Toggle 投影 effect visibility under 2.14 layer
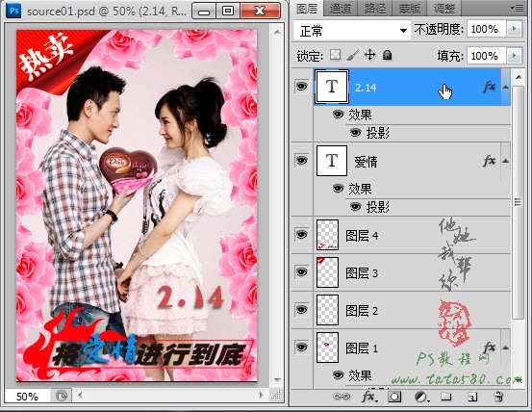The image size is (532, 412). [x=355, y=133]
